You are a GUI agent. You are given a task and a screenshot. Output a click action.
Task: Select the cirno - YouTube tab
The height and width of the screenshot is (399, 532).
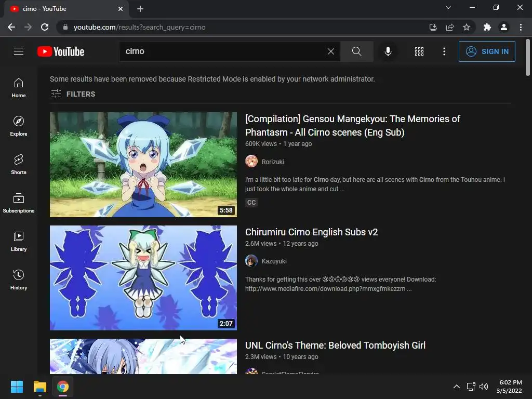tap(66, 9)
